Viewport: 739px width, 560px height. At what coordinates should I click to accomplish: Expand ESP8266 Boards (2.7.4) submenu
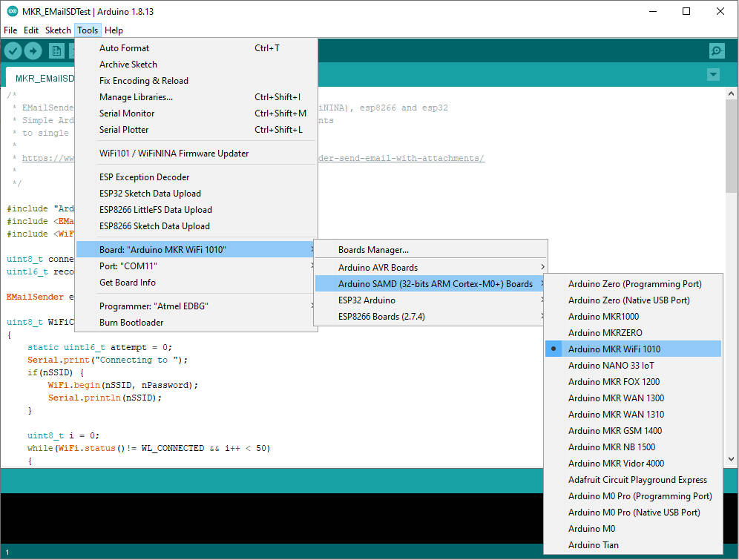click(430, 317)
